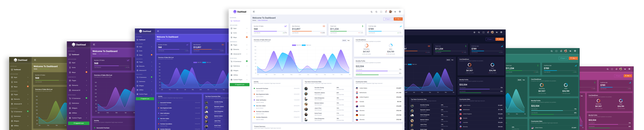Viewport: 644px width, 130px height.
Task: Click Upgrade to pro button in white dashboard
Action: coord(240,84)
